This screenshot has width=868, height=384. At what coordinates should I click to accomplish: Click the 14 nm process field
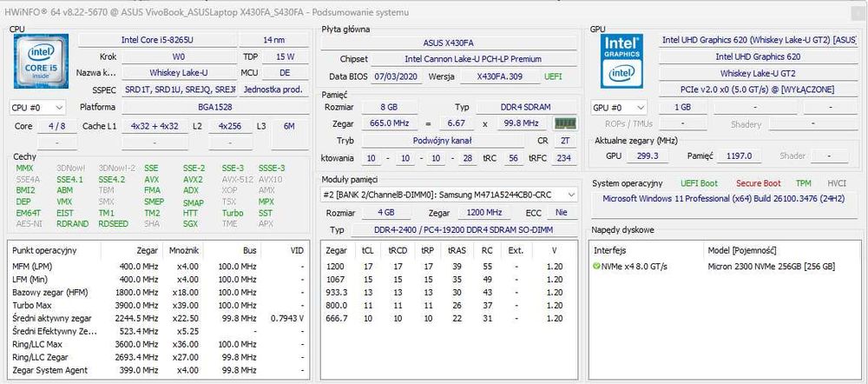tap(274, 40)
